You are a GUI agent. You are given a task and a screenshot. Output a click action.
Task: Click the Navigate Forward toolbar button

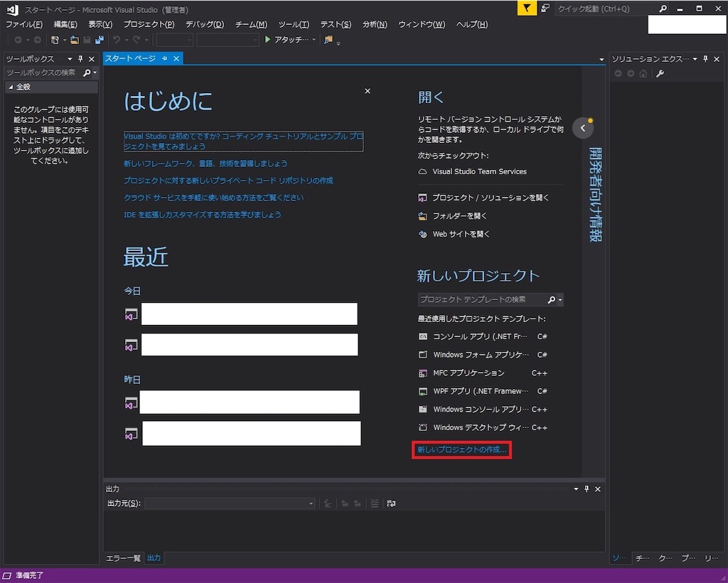37,40
